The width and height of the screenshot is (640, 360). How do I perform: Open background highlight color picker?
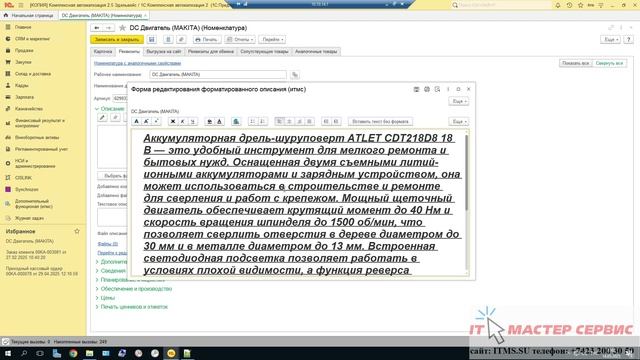pos(209,122)
